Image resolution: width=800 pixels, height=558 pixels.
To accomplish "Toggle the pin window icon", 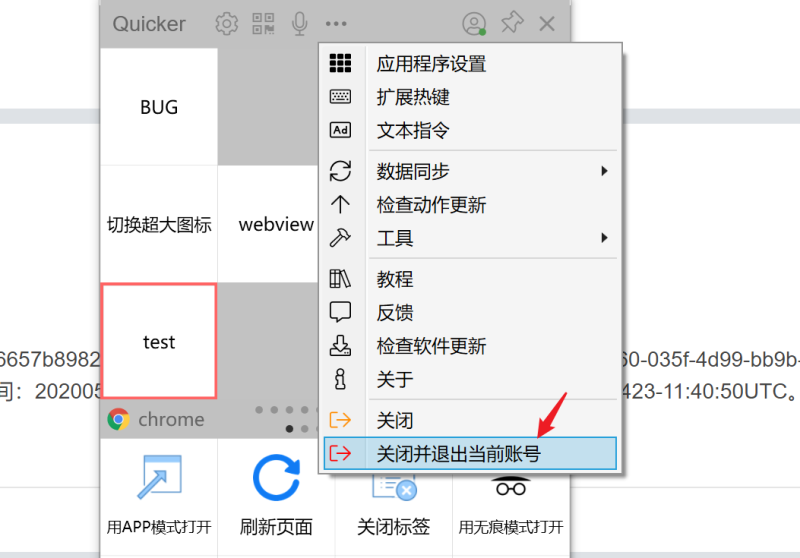I will point(512,23).
